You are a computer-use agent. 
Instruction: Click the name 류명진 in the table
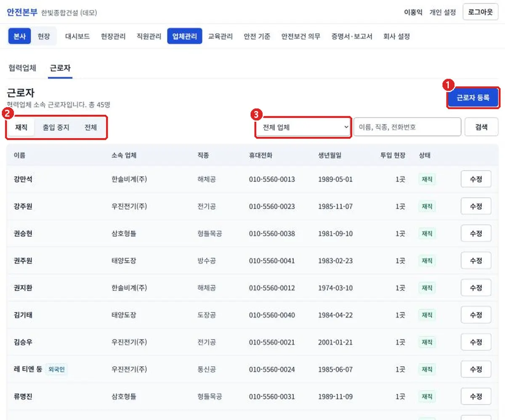pos(23,396)
